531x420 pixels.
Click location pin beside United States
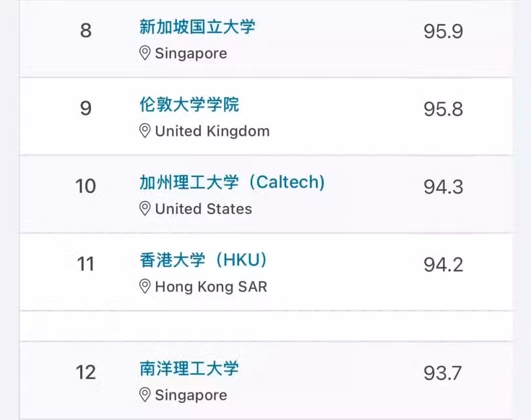(145, 209)
